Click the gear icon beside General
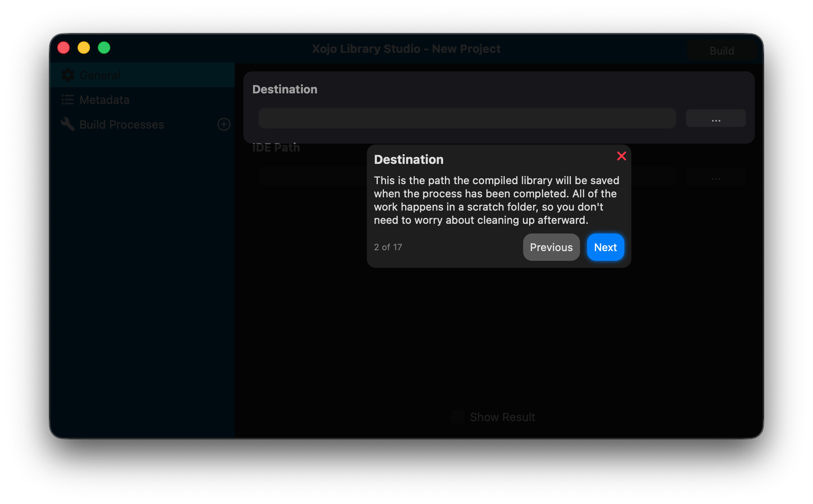The width and height of the screenshot is (813, 504). coord(67,75)
